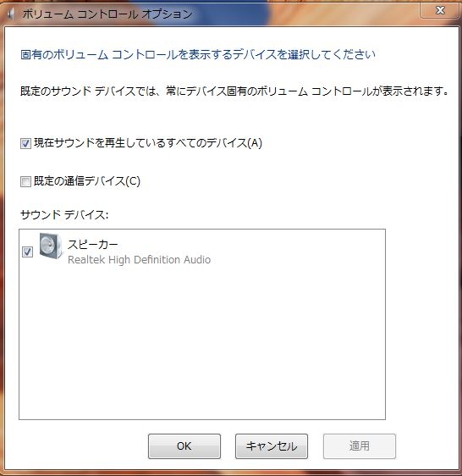This screenshot has width=462, height=476.
Task: Click the speaker icon in the title bar
Action: (x=10, y=14)
